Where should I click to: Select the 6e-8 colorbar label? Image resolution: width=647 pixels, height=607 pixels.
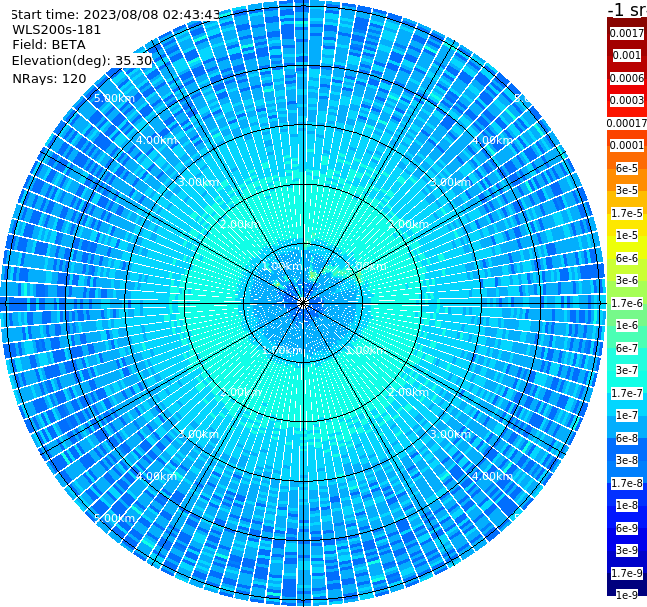point(627,438)
